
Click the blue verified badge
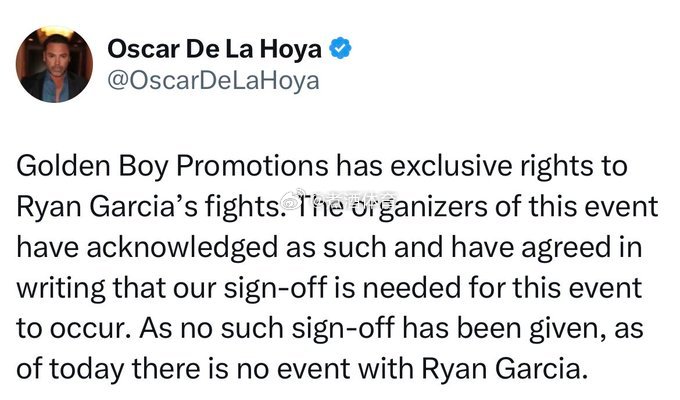(340, 48)
